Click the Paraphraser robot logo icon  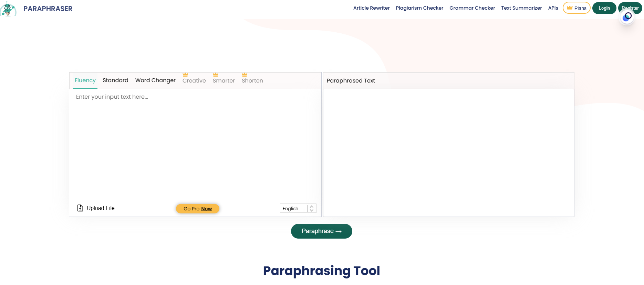pyautogui.click(x=8, y=9)
